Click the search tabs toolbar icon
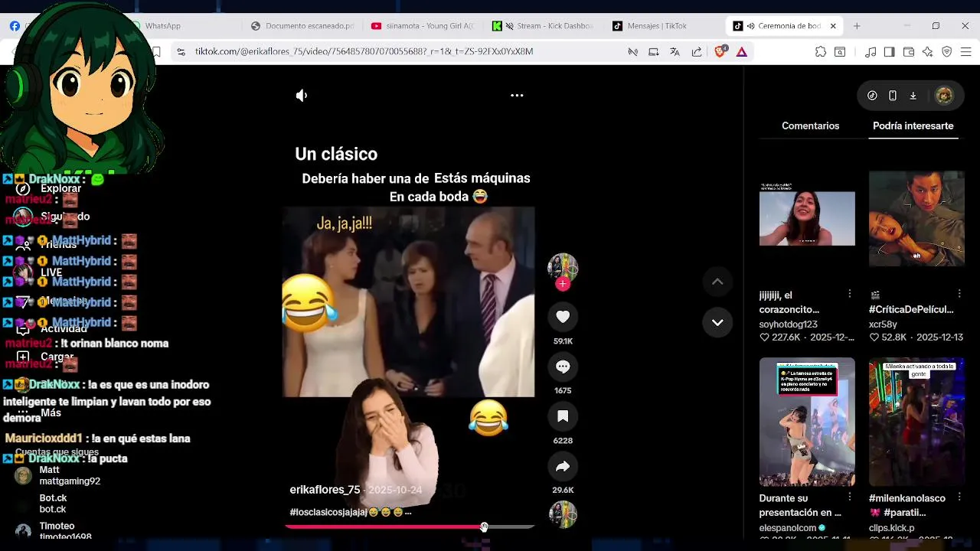 (x=840, y=51)
